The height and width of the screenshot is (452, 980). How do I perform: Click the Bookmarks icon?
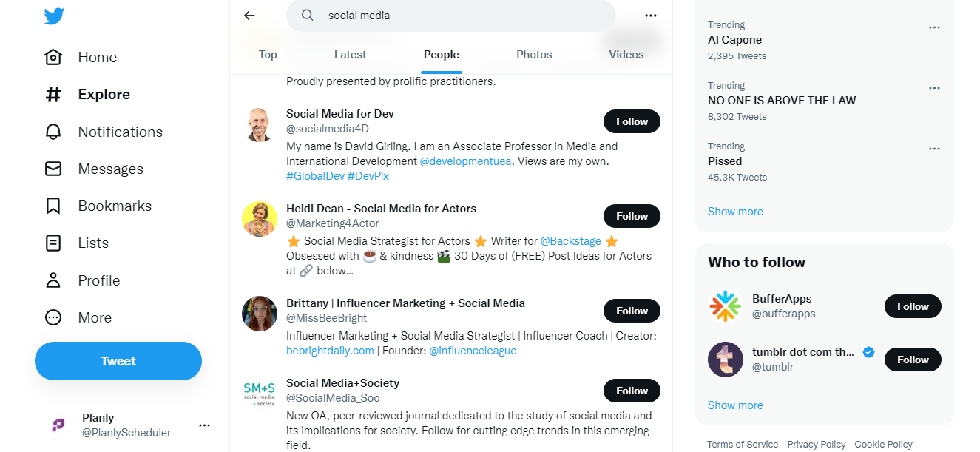coord(53,206)
